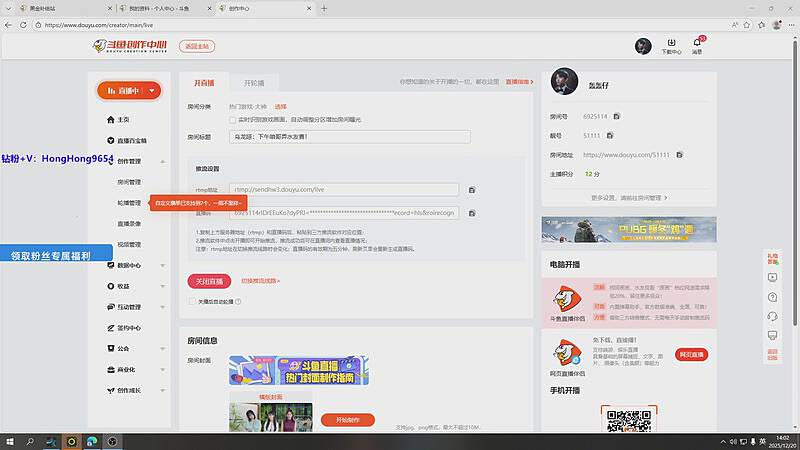Collapse the 创作管理 sidebar section
This screenshot has width=800, height=450.
(x=163, y=161)
